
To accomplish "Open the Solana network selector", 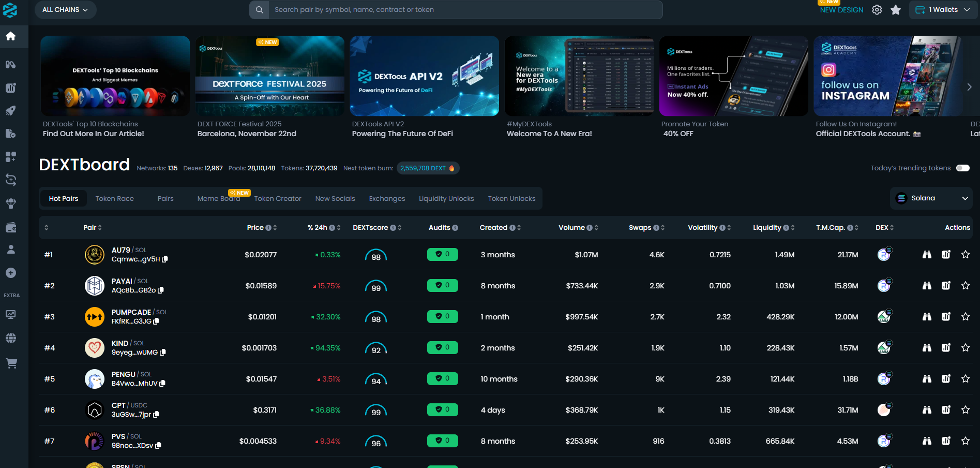I will click(x=931, y=198).
